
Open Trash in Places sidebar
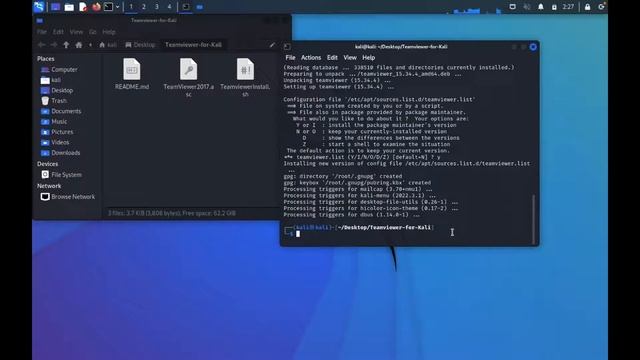click(54, 101)
